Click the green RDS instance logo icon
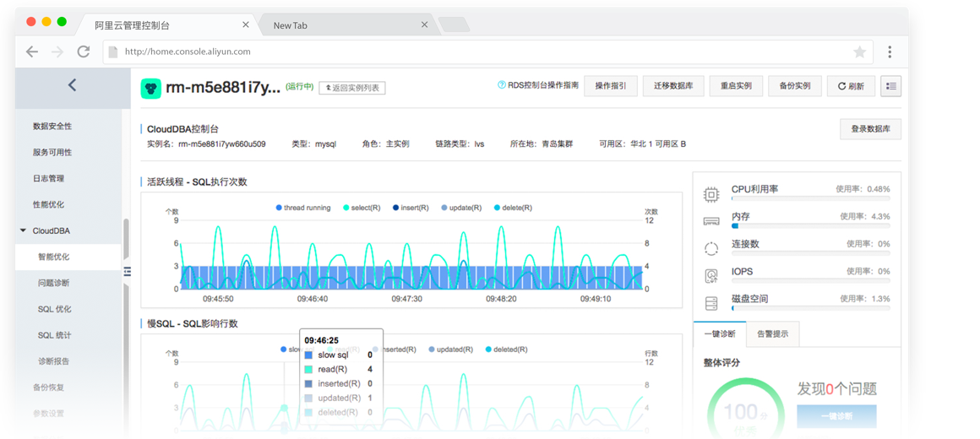 150,89
